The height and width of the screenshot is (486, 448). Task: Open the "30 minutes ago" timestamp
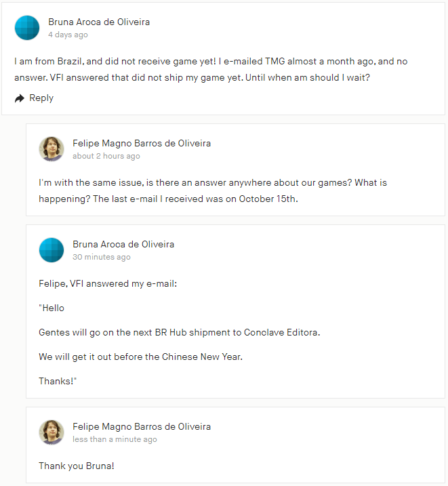click(102, 257)
